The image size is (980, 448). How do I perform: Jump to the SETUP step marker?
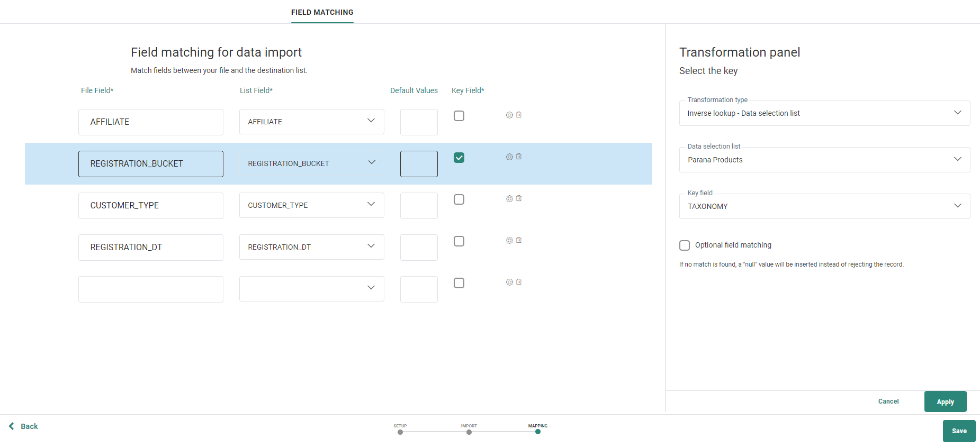click(400, 432)
